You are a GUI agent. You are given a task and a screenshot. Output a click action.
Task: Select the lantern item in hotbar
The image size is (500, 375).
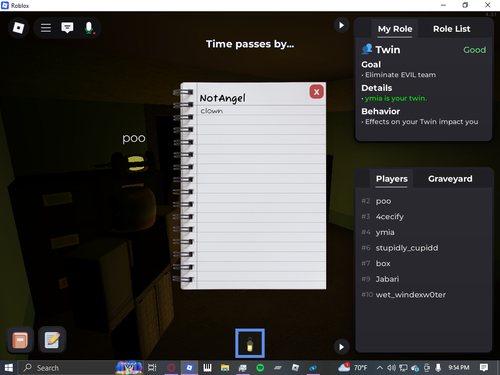pos(250,343)
